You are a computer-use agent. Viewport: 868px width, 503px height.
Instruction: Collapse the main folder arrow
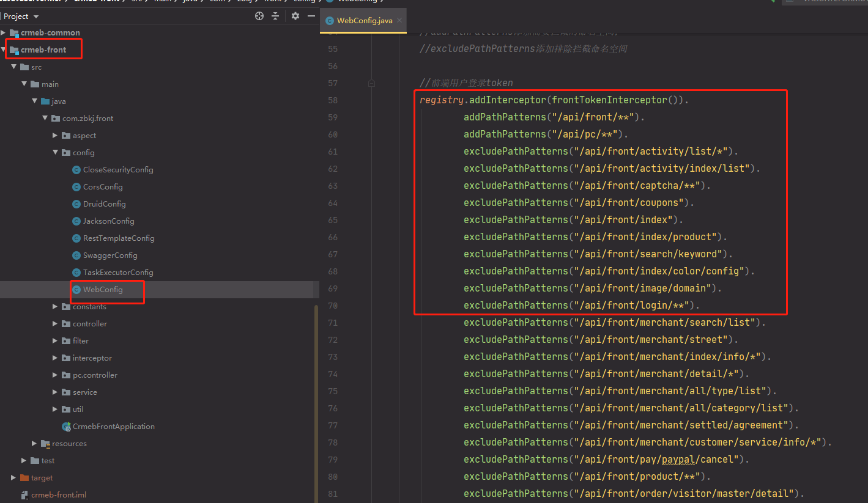pos(24,84)
